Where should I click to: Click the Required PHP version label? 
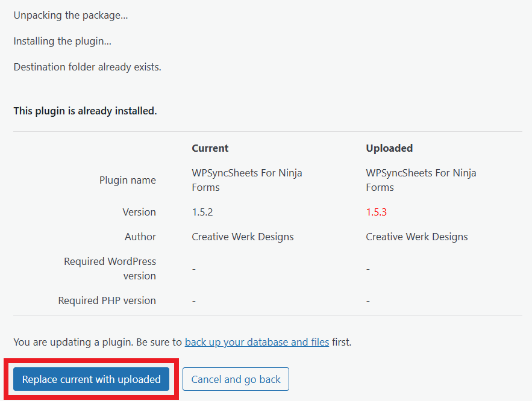pos(107,300)
